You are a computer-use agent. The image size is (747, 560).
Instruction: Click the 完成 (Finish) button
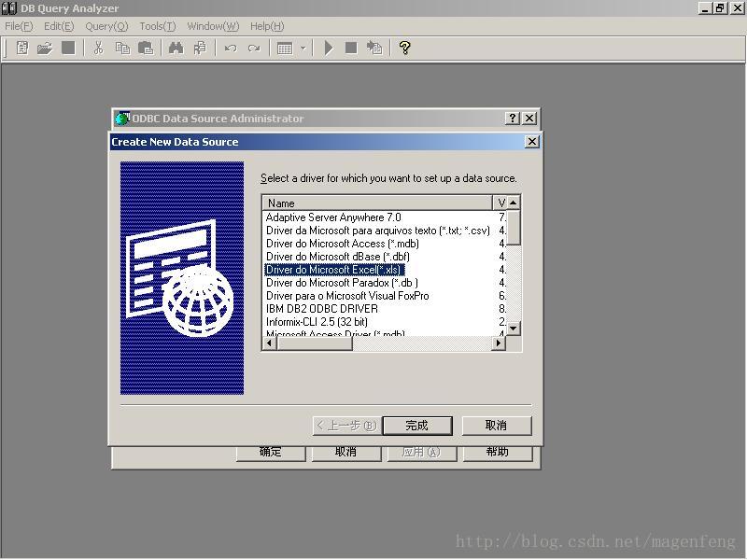417,426
